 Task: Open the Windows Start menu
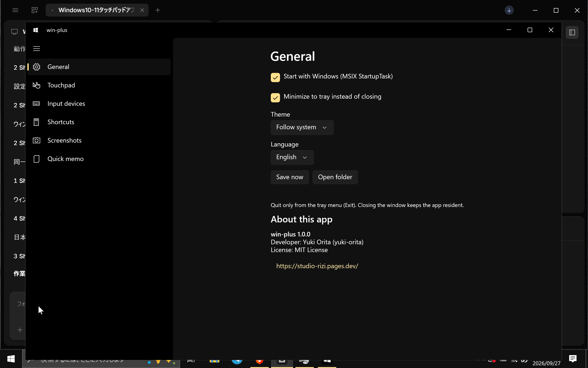coord(11,359)
